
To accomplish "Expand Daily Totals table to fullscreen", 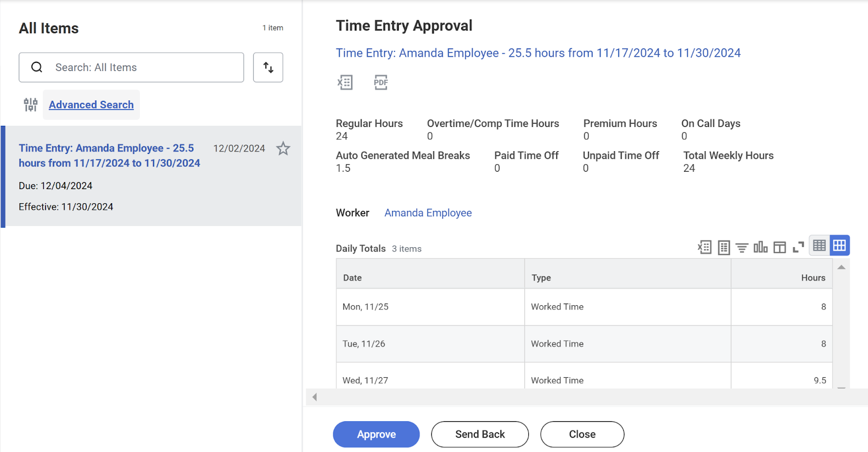I will [798, 247].
